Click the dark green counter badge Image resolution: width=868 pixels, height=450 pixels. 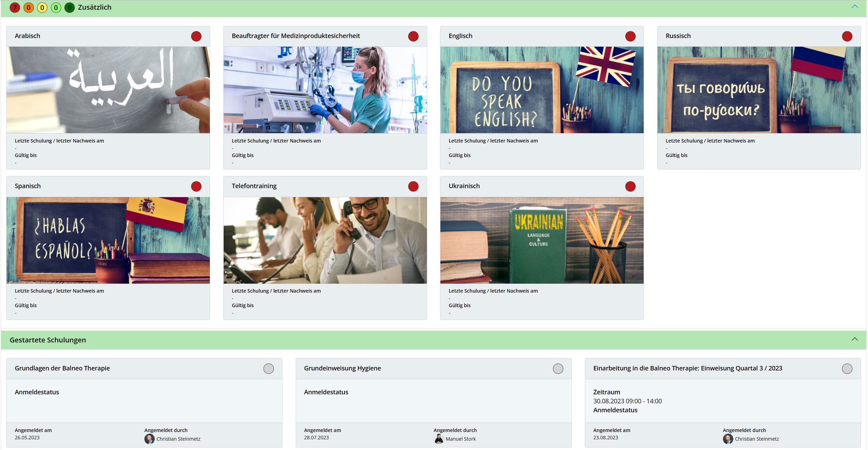(x=70, y=8)
